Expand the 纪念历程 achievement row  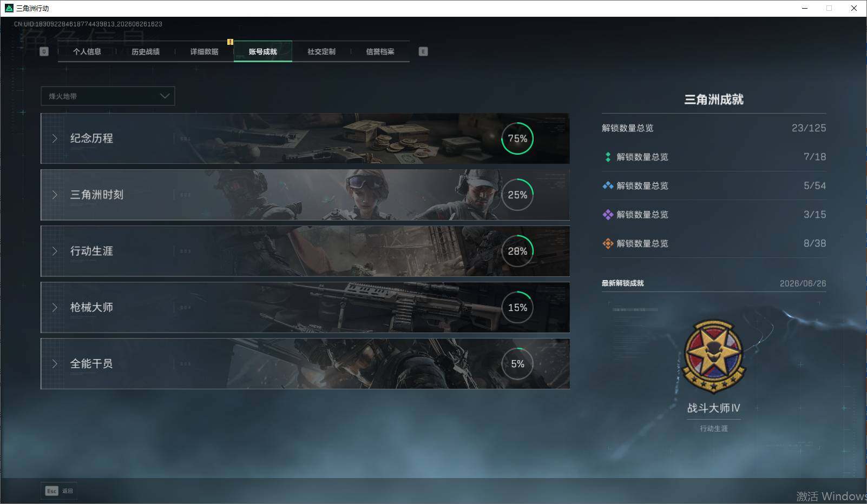305,138
